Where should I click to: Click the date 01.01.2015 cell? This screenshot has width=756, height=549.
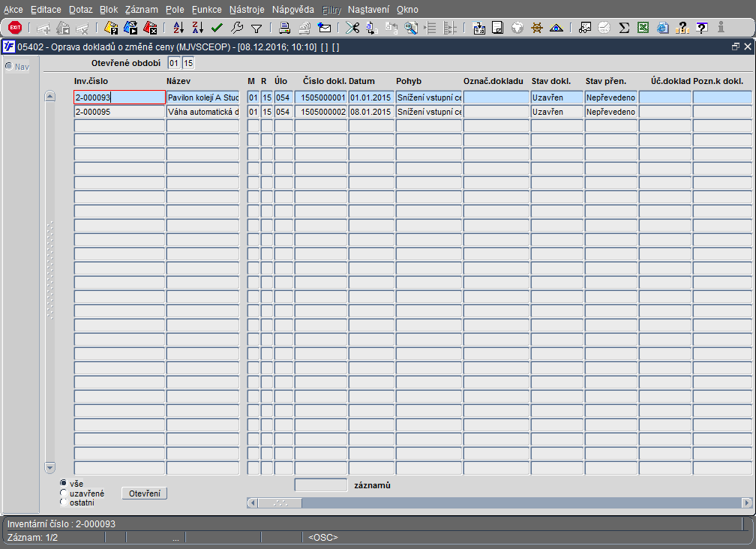coord(371,97)
